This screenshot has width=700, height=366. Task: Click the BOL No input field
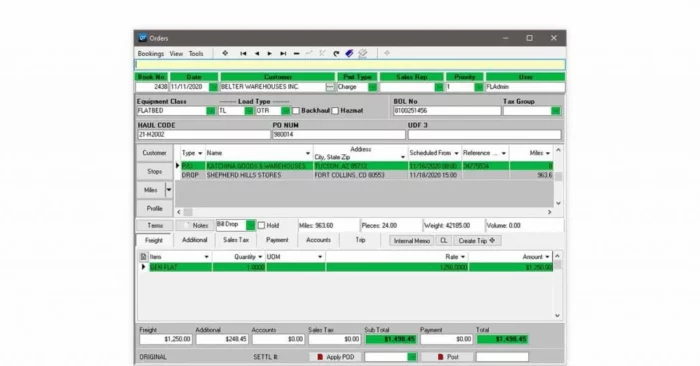(x=447, y=111)
